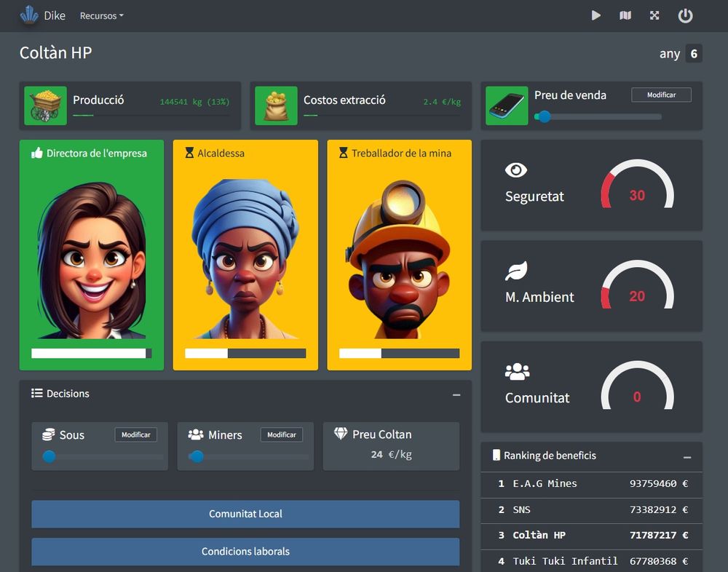Image resolution: width=728 pixels, height=572 pixels.
Task: Click the 24 €/kg Preu Coltan value
Action: (x=391, y=454)
